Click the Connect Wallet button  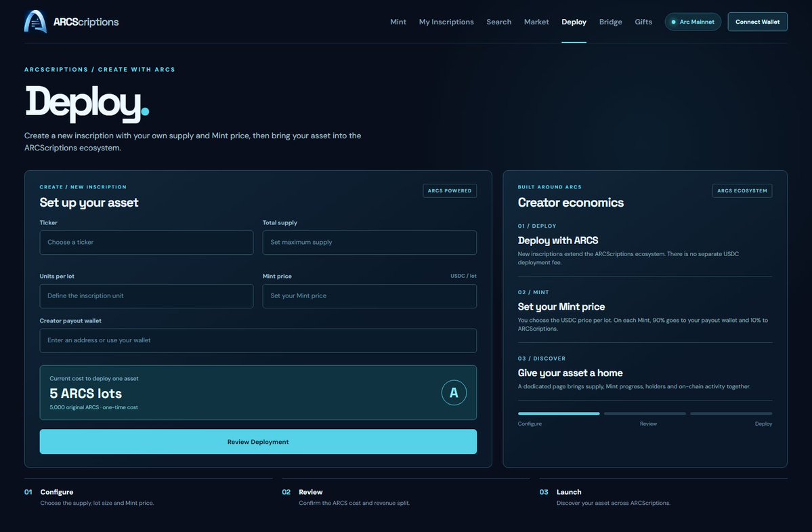click(757, 22)
